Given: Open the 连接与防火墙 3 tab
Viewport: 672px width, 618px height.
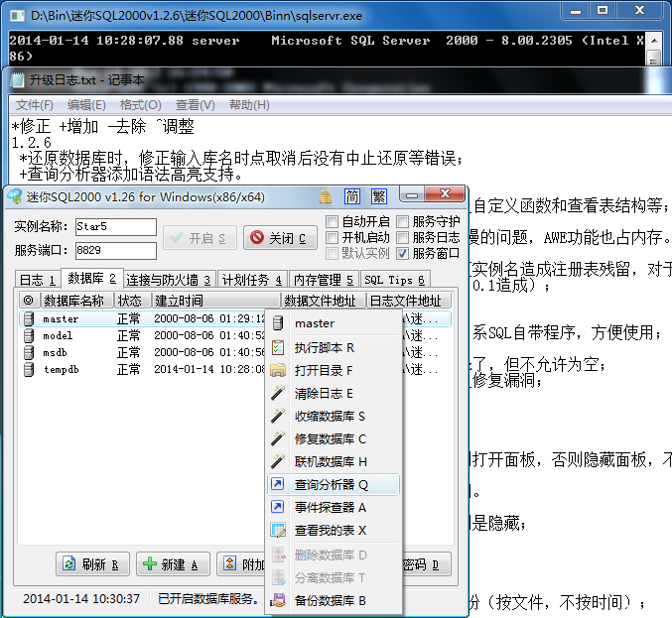Looking at the screenshot, I should (x=170, y=280).
